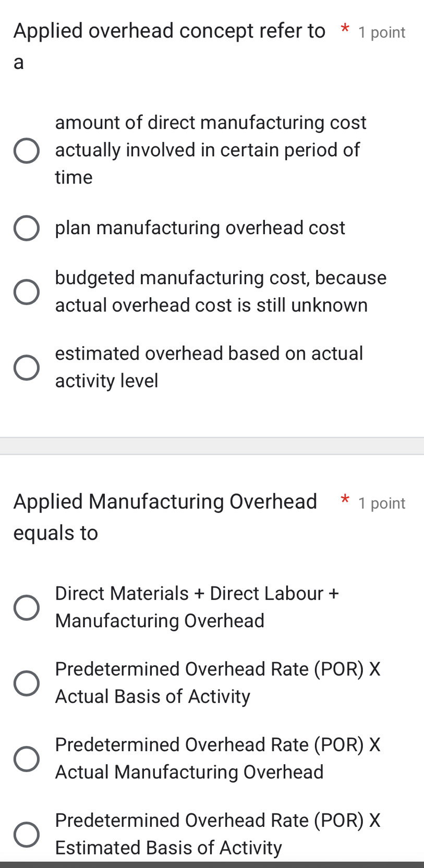This screenshot has height=868, width=424.
Task: Pick the 'POR X Actual Manufacturing Overhead' radio circle
Action: pos(26,759)
